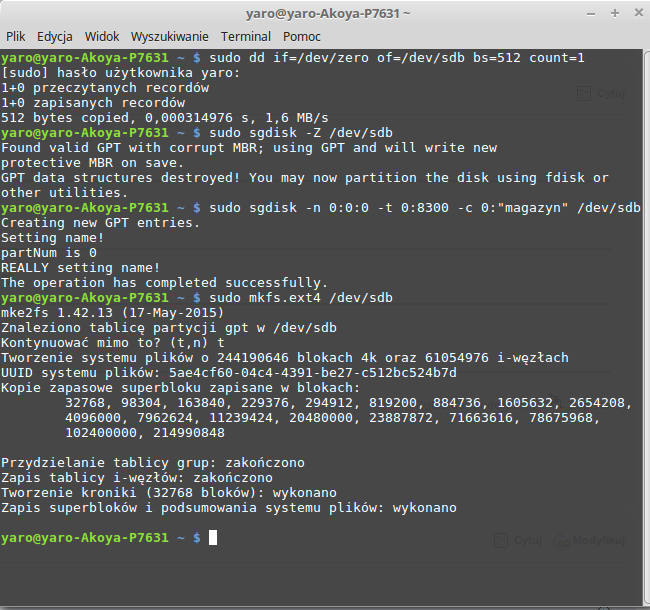Click the '[sudo] hasło użytkownika yaro:' line

coord(121,73)
